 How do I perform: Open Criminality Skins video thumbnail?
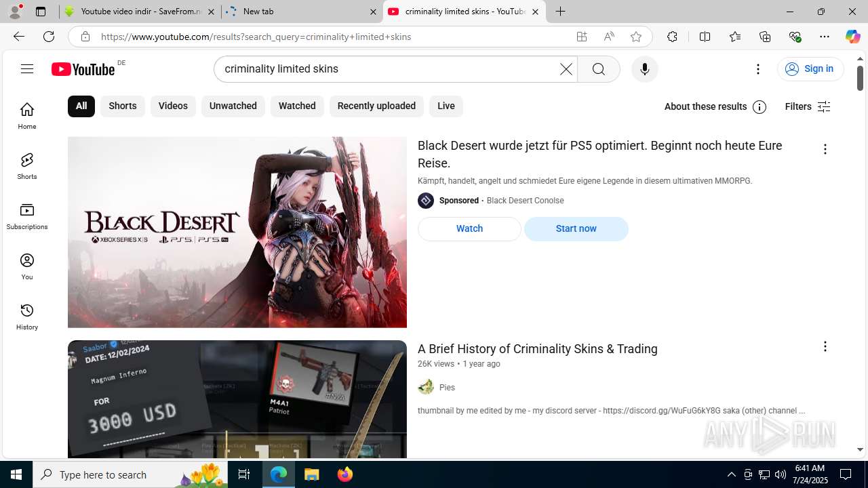(x=237, y=399)
